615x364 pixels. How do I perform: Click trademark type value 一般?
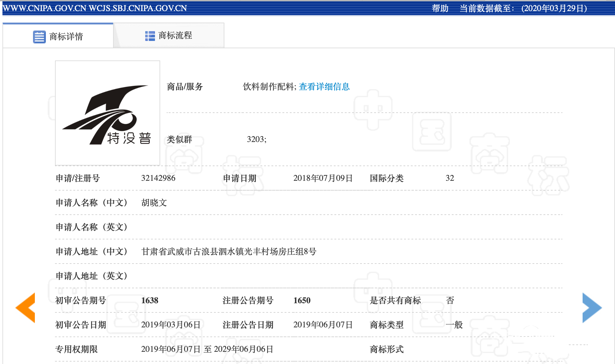pos(454,325)
